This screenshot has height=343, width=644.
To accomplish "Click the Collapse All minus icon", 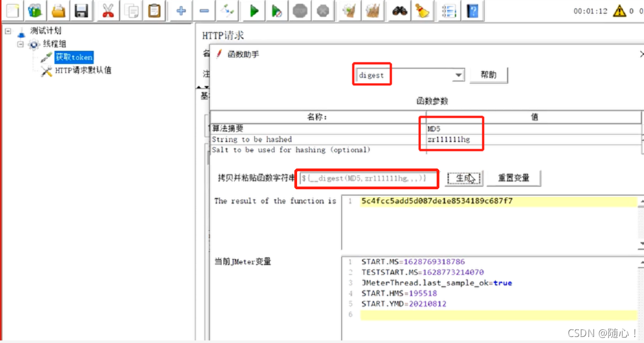I will click(204, 10).
